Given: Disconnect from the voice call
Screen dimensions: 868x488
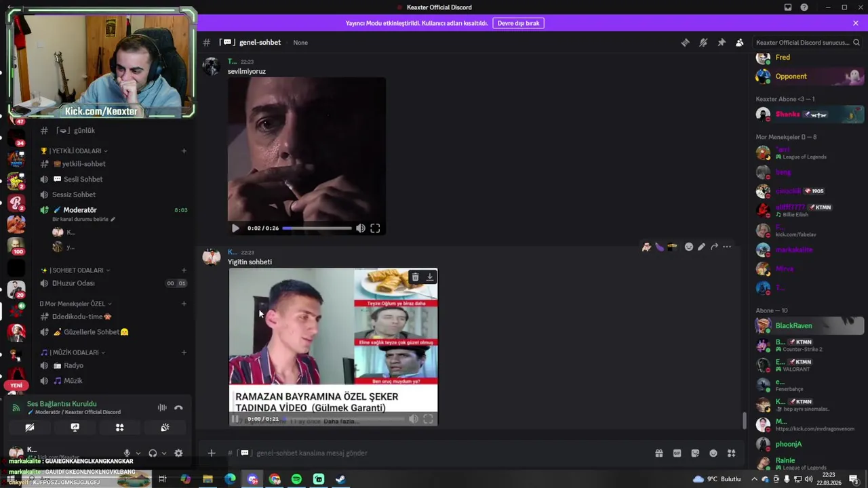Looking at the screenshot, I should (178, 407).
